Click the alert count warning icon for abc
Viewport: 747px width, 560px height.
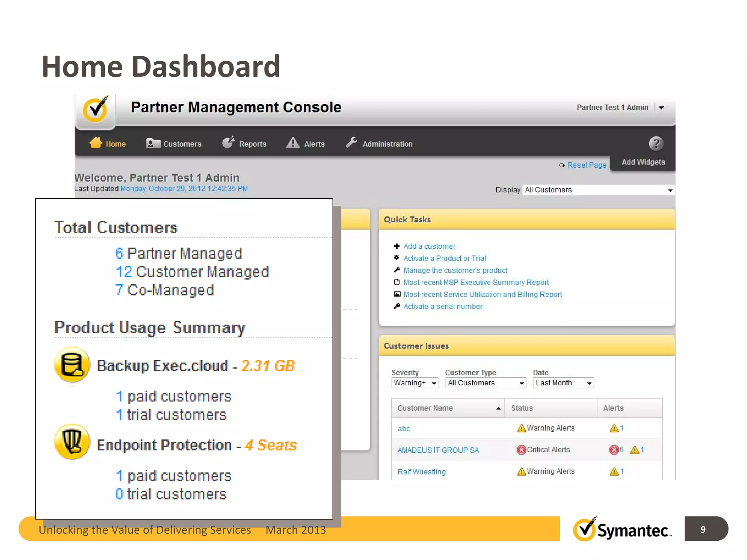click(x=614, y=428)
